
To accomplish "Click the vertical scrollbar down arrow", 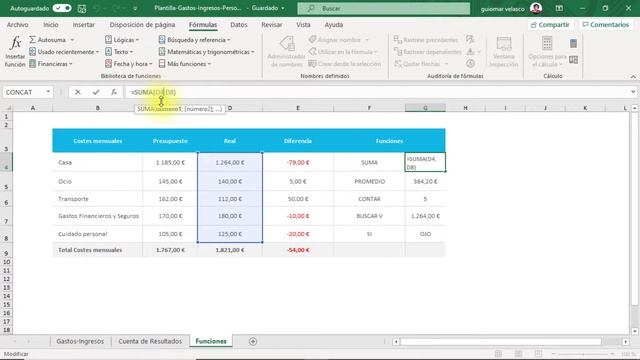I will [635, 331].
